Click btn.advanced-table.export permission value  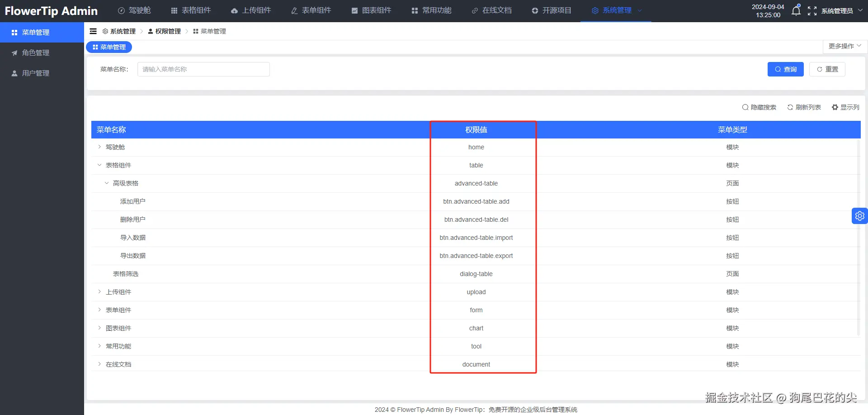476,256
